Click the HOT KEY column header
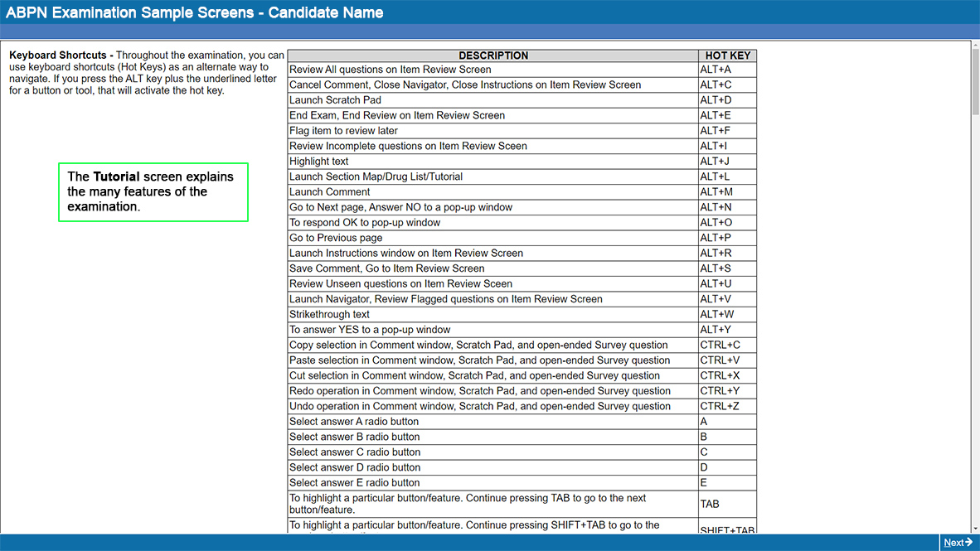This screenshot has height=551, width=980. tap(727, 56)
